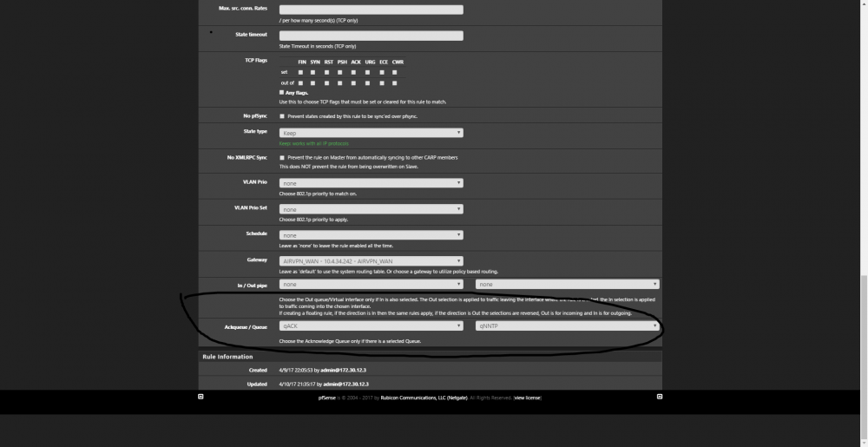Check the ACK flag in the out of row
The width and height of the screenshot is (868, 447).
353,83
